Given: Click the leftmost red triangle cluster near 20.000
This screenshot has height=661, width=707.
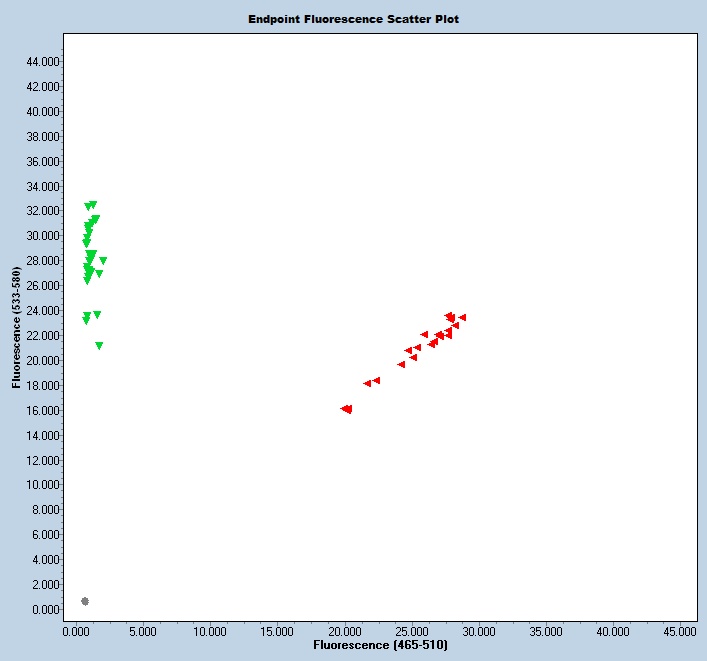Looking at the screenshot, I should click(x=347, y=409).
